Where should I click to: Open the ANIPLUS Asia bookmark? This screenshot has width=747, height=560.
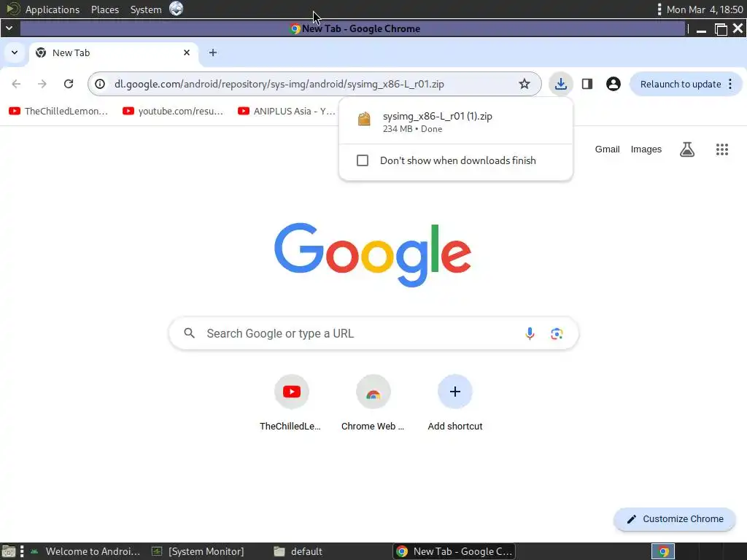(x=287, y=111)
